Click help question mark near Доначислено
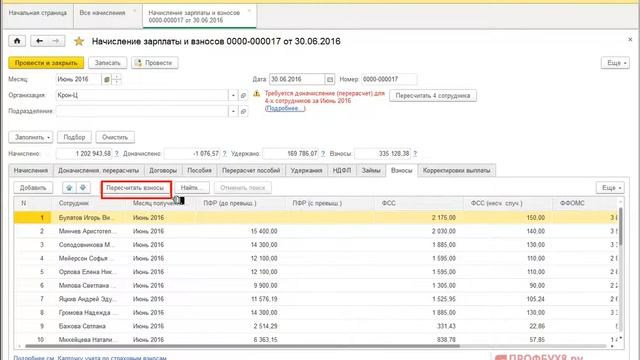 (224, 154)
